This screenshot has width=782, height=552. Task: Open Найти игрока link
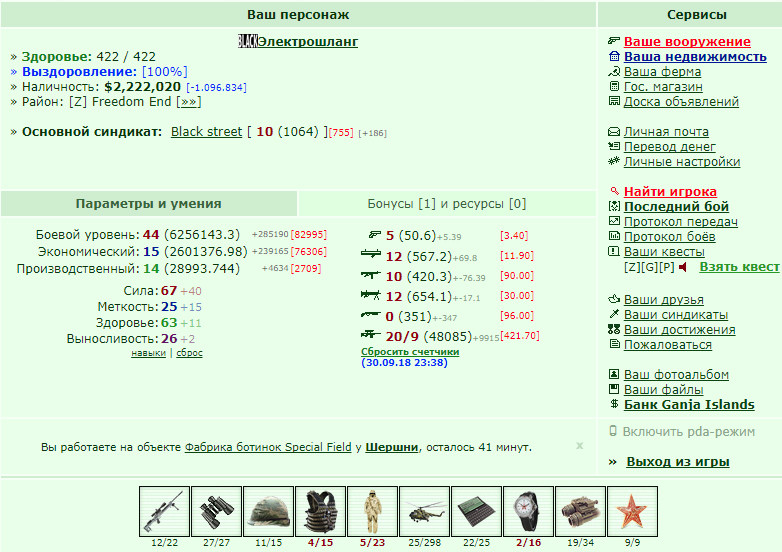(670, 191)
